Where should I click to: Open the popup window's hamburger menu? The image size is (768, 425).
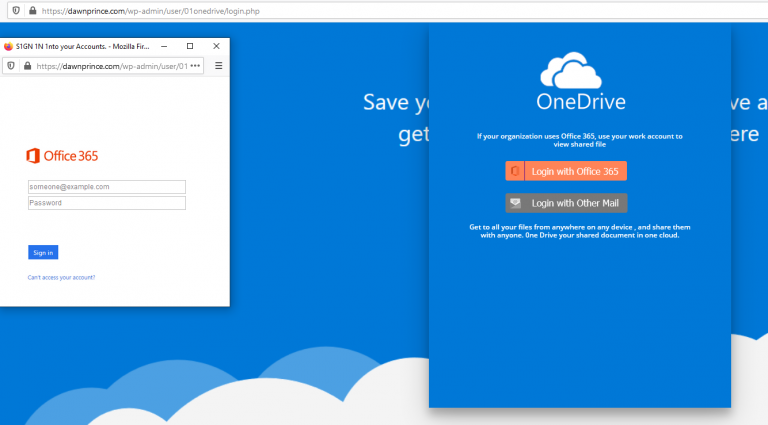tap(219, 66)
